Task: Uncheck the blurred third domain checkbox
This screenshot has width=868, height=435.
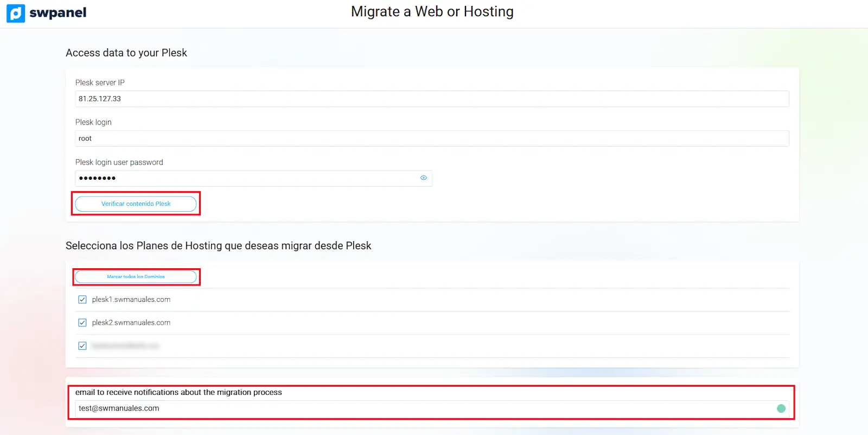Action: 82,346
